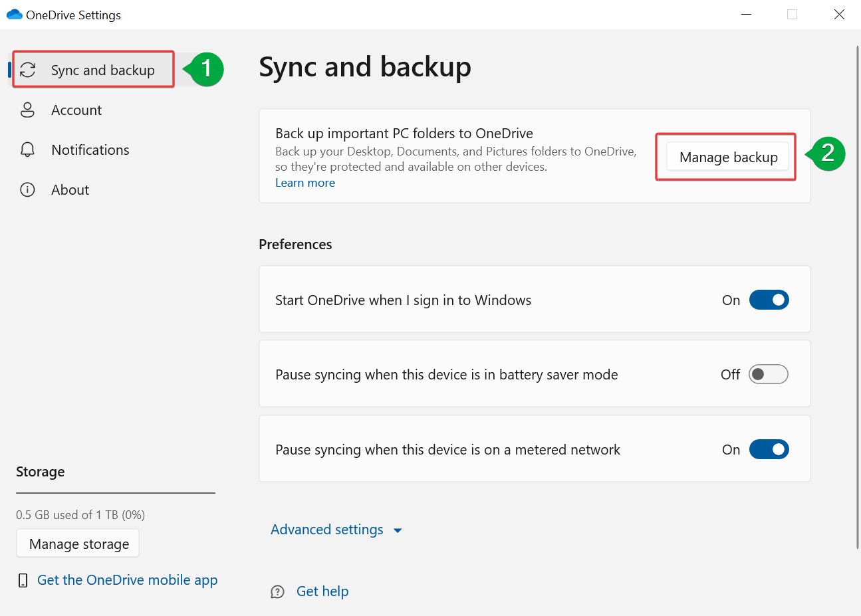Follow the Get the OneDrive mobile app link

127,580
